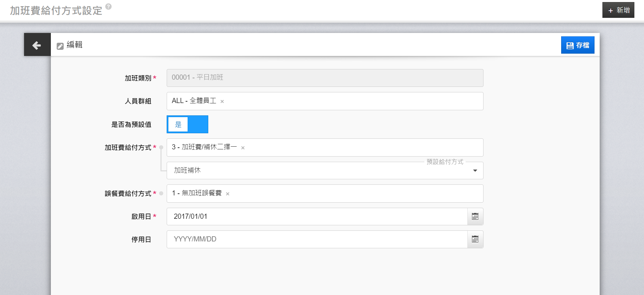Remove the 加班費/補休二擇一 selection
This screenshot has width=644, height=295.
[x=243, y=148]
